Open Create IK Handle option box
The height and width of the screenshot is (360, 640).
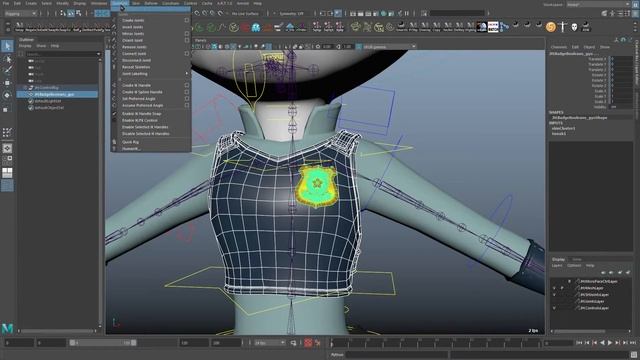click(x=187, y=85)
